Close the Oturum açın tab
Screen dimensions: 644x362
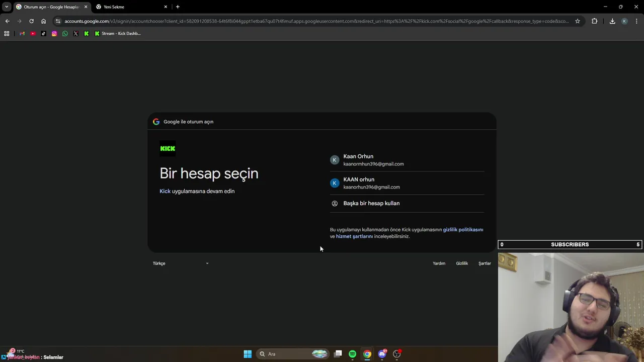click(86, 7)
